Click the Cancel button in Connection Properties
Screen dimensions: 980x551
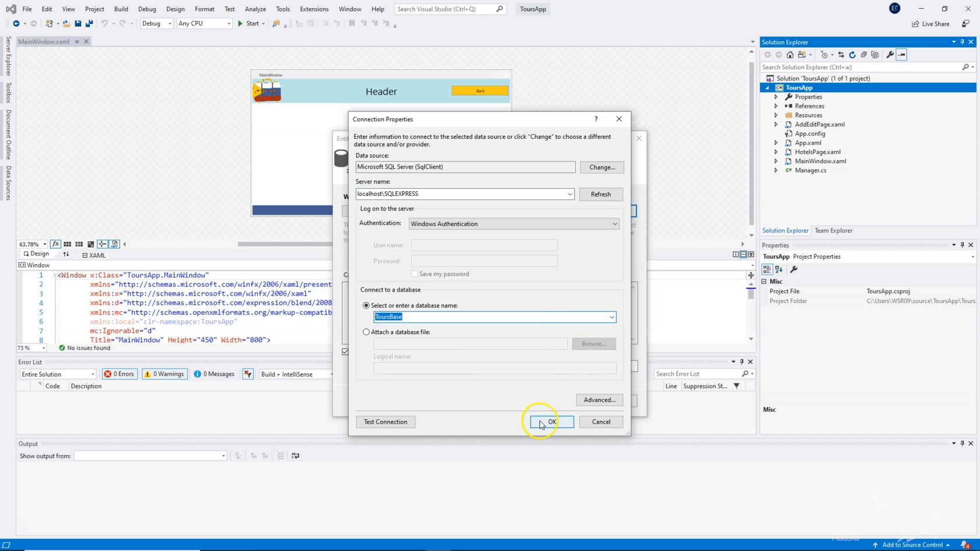601,422
